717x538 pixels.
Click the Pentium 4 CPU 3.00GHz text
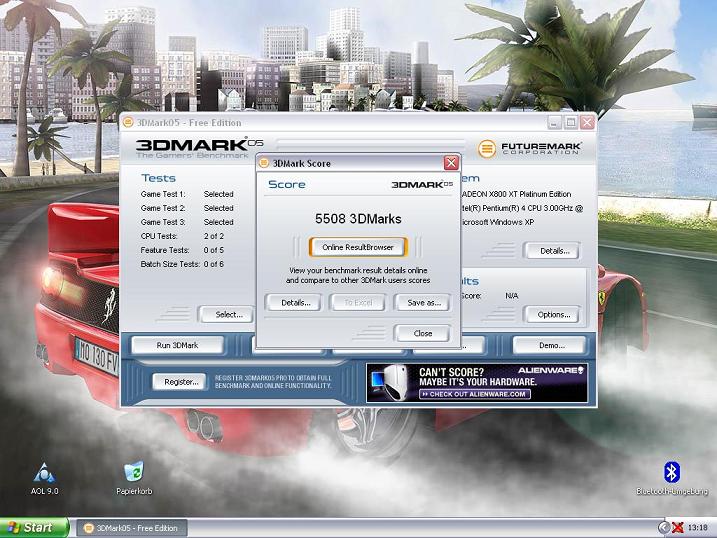521,208
